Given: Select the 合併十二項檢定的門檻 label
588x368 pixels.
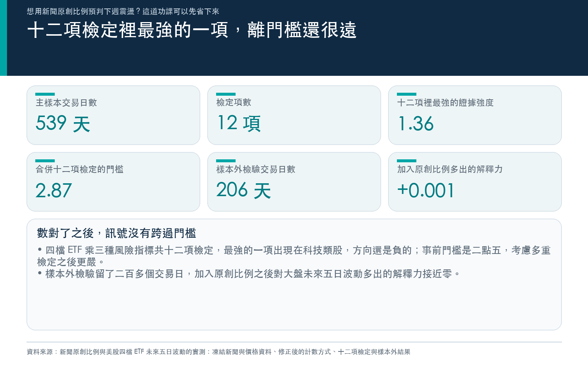Looking at the screenshot, I should [x=79, y=169].
